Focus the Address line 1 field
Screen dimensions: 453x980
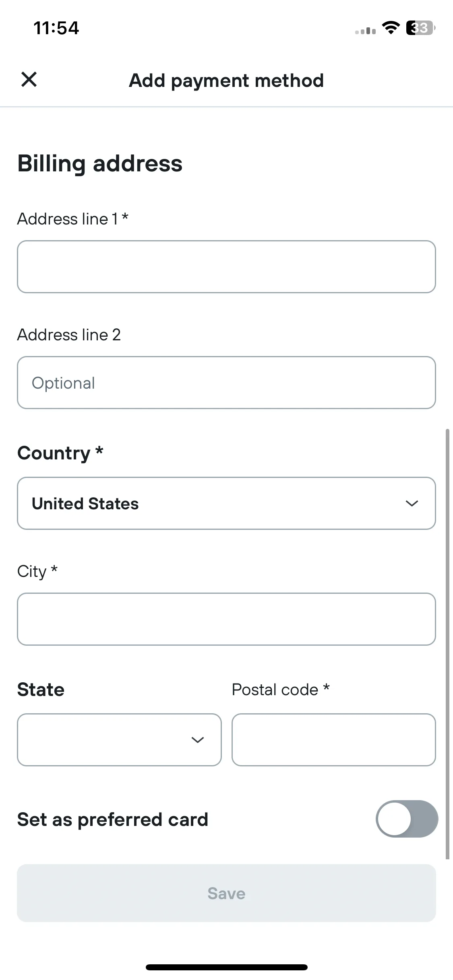pos(226,267)
